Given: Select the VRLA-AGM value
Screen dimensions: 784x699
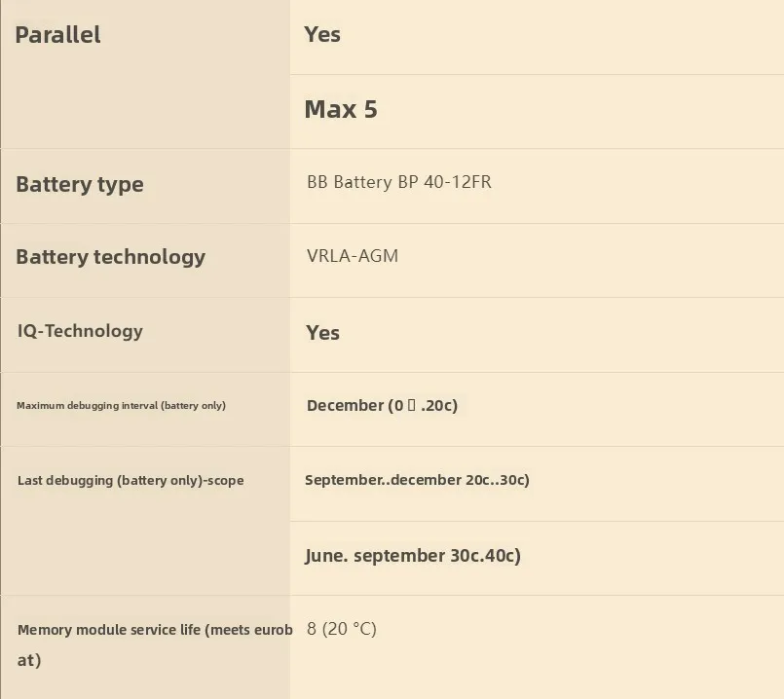Looking at the screenshot, I should coord(352,256).
